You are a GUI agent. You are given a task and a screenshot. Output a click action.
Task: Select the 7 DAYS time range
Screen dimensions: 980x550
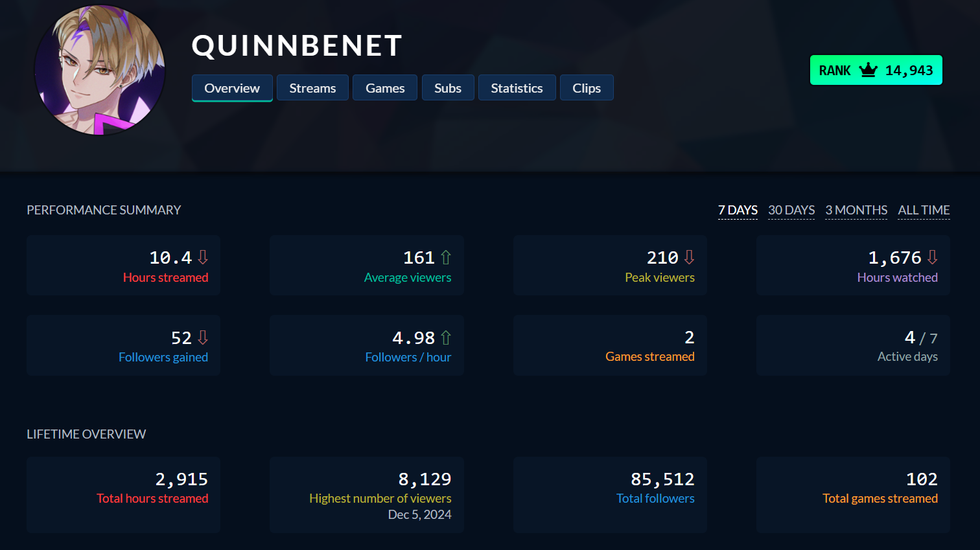pyautogui.click(x=738, y=211)
